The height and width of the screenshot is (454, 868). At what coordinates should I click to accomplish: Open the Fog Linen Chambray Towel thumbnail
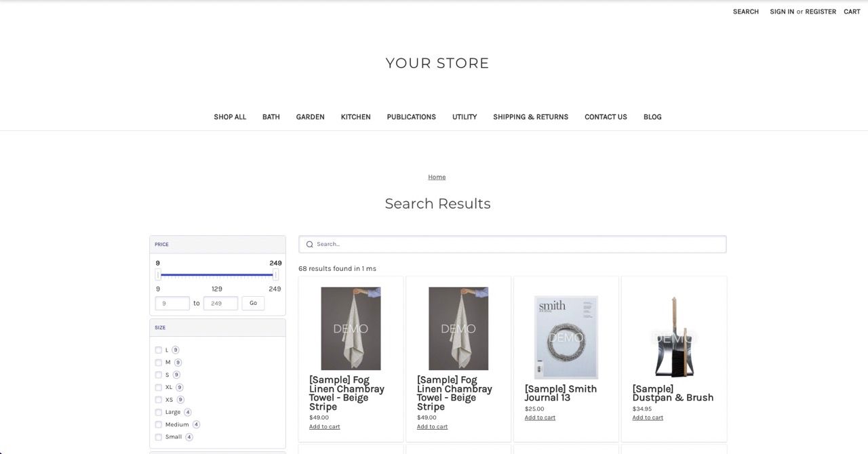pos(351,328)
